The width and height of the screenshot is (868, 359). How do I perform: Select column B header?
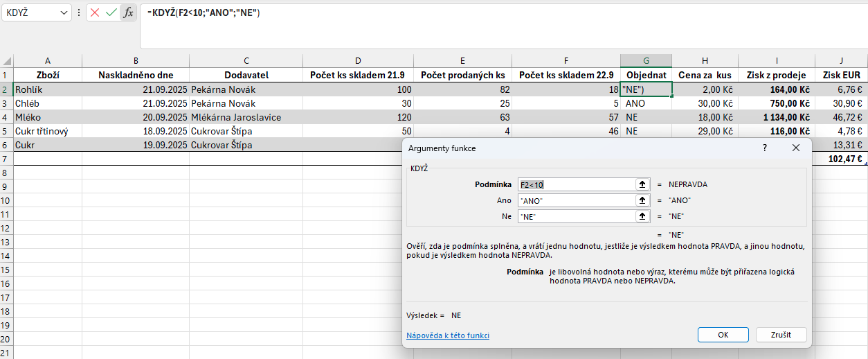coord(136,61)
